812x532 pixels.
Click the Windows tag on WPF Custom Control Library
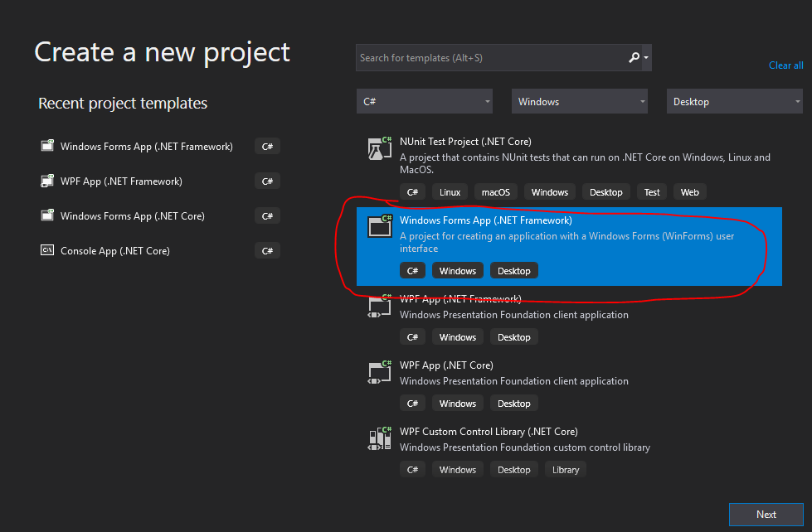pos(457,469)
